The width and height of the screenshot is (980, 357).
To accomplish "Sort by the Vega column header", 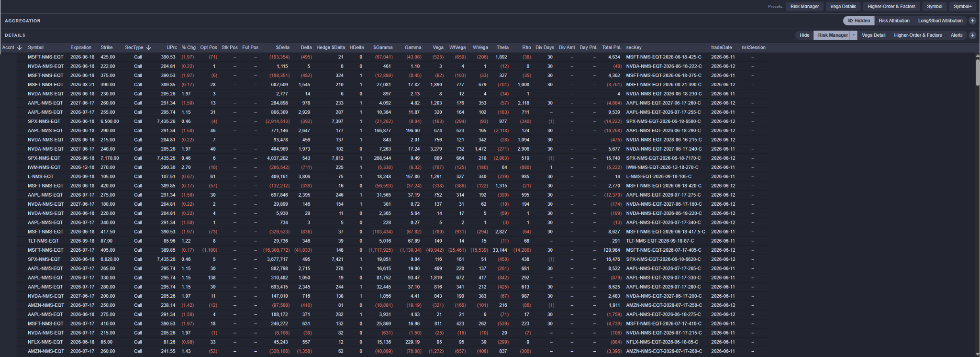I will 438,47.
